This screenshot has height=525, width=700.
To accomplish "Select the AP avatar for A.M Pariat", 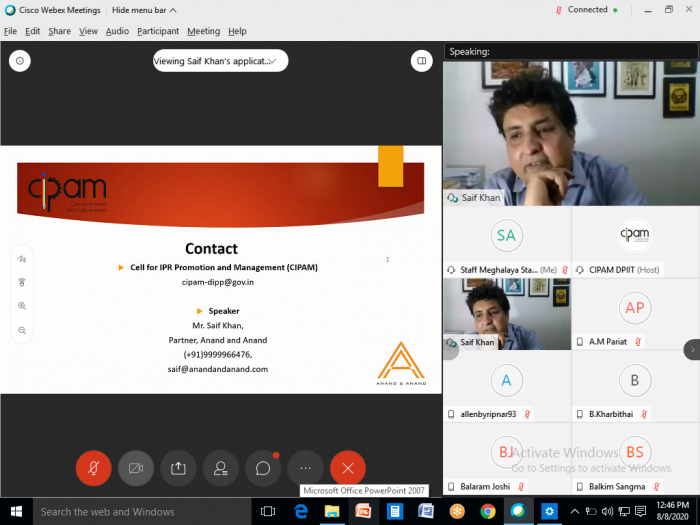I will click(x=635, y=308).
